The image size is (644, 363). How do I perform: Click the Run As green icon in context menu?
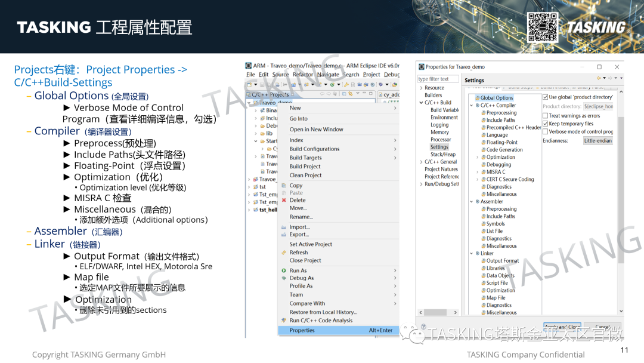click(284, 270)
